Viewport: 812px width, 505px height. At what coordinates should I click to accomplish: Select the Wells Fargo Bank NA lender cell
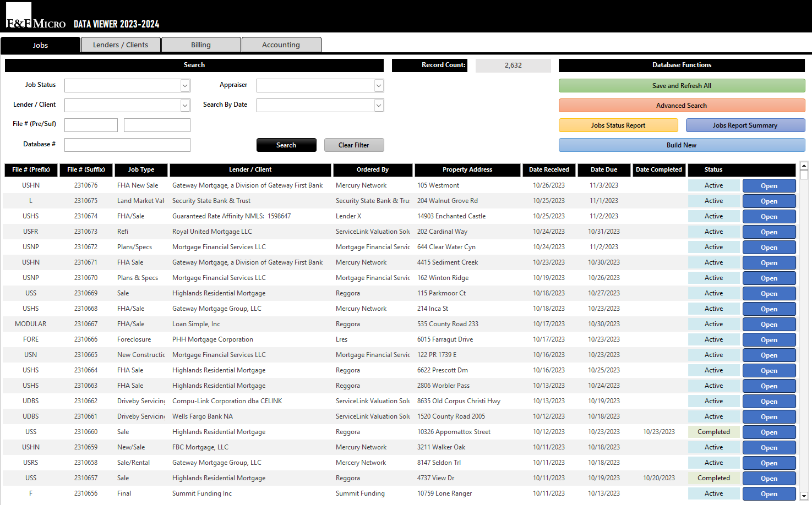250,416
